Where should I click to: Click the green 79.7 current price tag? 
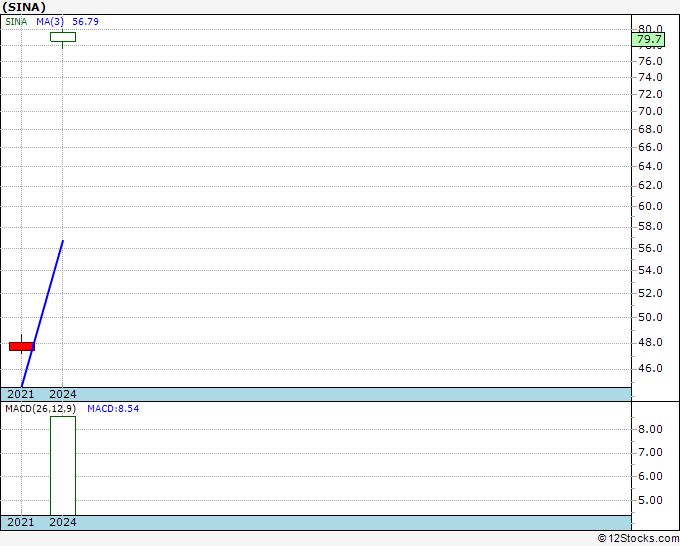648,39
